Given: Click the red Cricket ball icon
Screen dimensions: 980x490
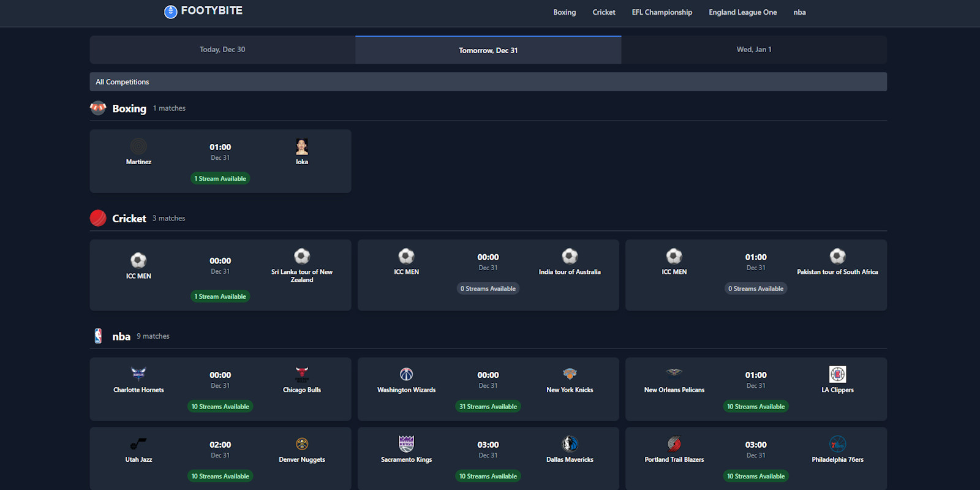Looking at the screenshot, I should (x=98, y=218).
